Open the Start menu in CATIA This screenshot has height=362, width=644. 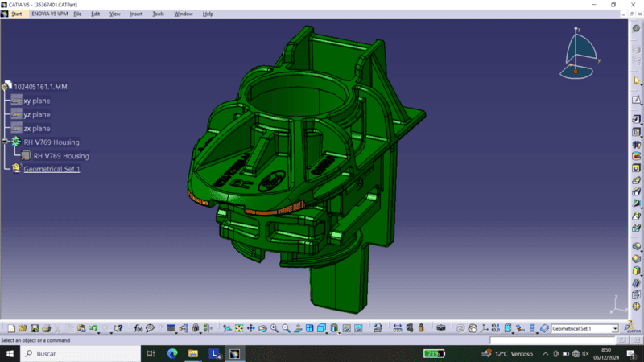pyautogui.click(x=16, y=14)
